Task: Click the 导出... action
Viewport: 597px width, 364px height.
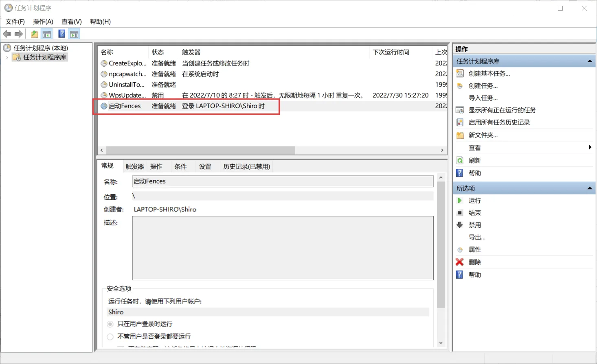Action: (x=477, y=238)
